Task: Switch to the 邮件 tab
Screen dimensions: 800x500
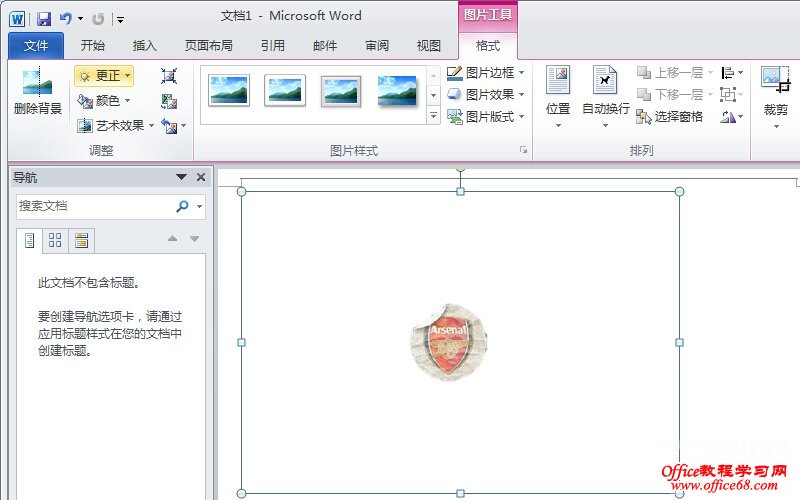Action: pyautogui.click(x=325, y=46)
